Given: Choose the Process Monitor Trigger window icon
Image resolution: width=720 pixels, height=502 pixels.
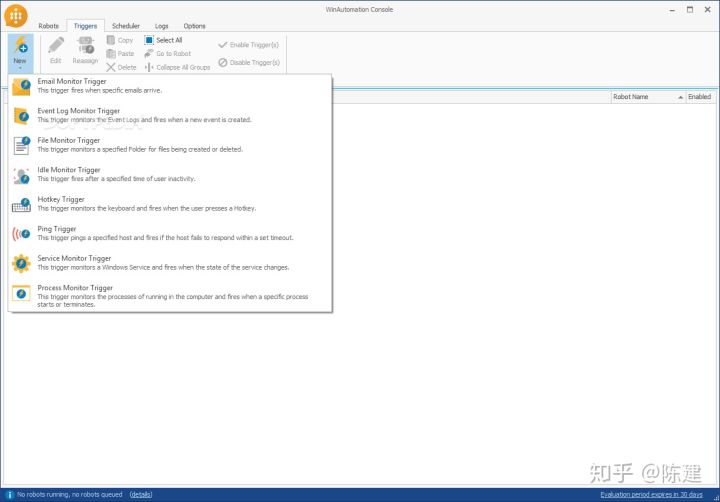Looking at the screenshot, I should pyautogui.click(x=21, y=293).
